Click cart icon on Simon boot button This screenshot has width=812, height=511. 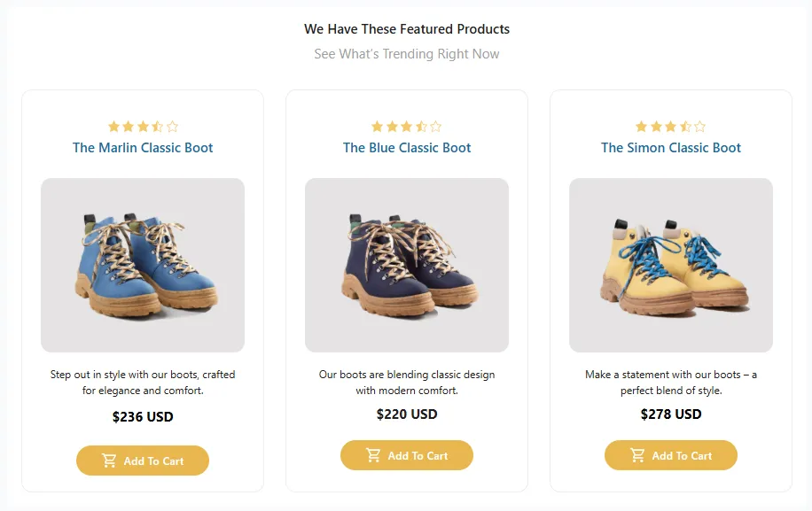(637, 455)
